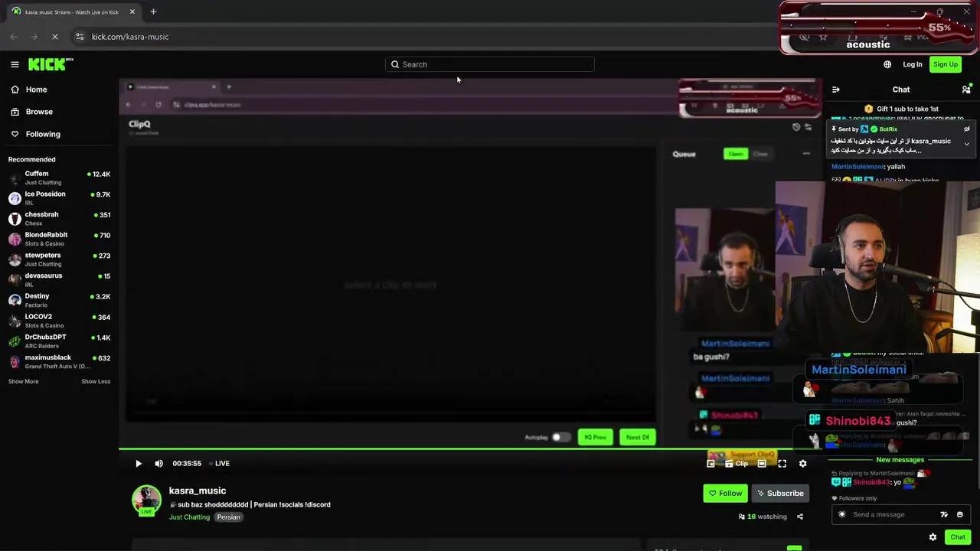The height and width of the screenshot is (551, 980).
Task: Open recommended channel BlondeRabbit
Action: [x=59, y=239]
